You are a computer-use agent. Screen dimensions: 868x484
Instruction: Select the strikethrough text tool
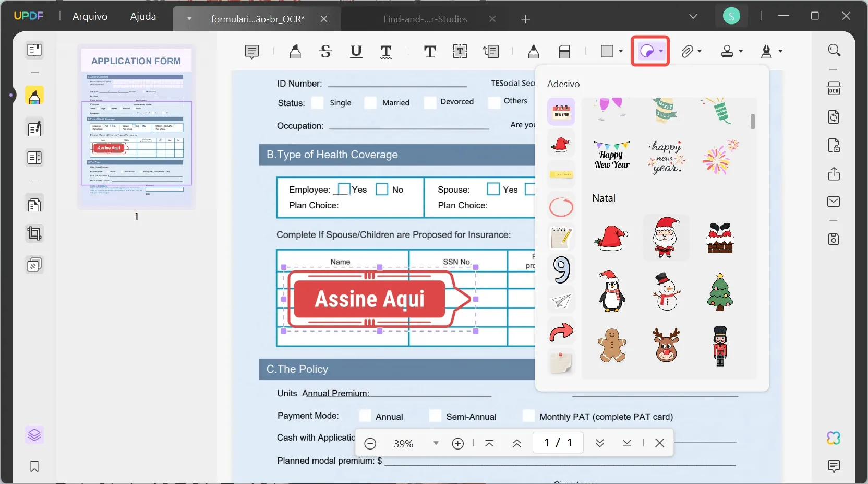tap(325, 52)
